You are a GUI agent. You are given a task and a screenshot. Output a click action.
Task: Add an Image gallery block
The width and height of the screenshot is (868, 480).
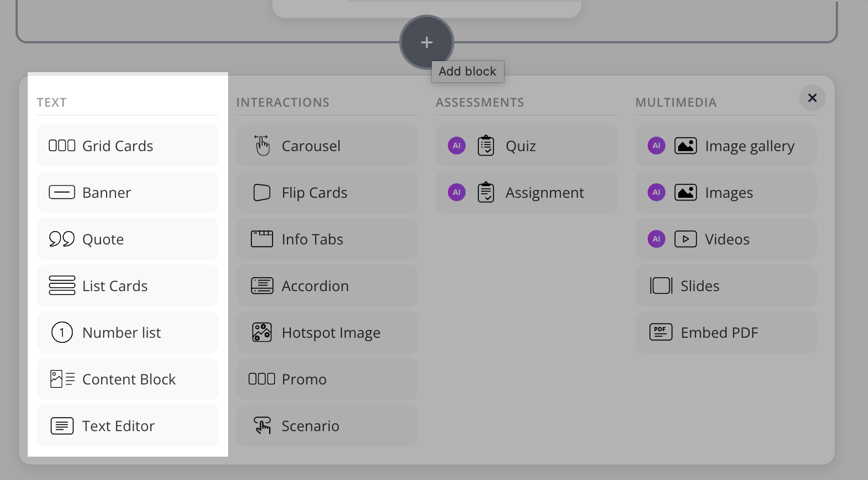pyautogui.click(x=726, y=146)
